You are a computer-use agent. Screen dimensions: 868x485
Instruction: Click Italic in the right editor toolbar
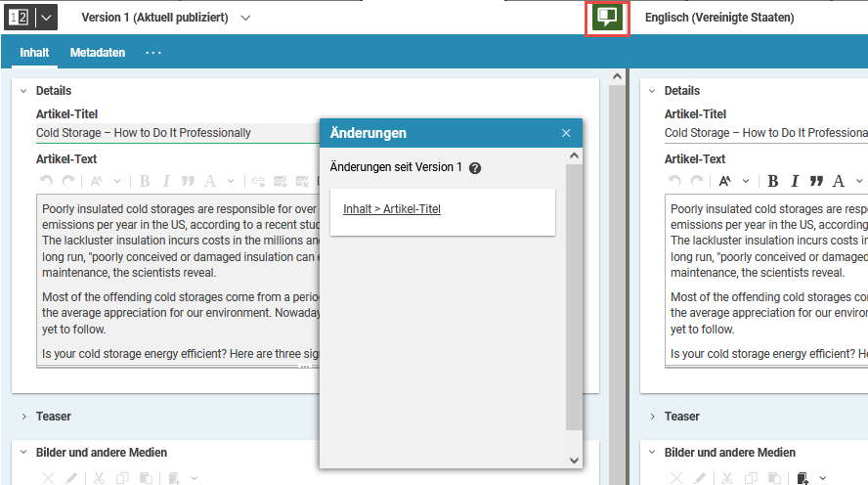click(x=795, y=181)
